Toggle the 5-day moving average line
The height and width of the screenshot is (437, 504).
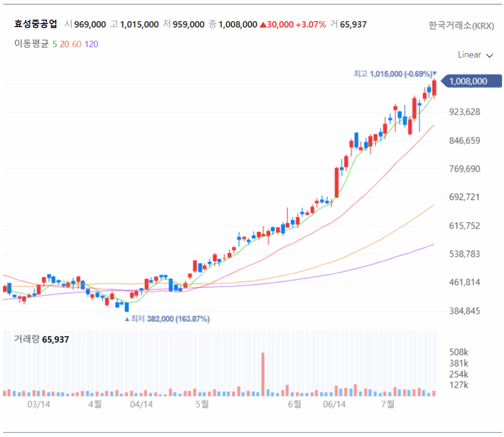click(x=55, y=44)
